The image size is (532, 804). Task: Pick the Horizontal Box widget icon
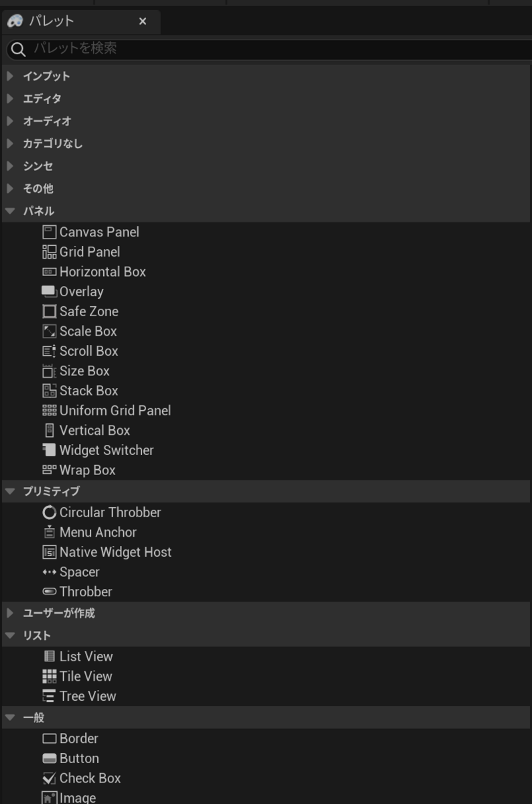[49, 272]
